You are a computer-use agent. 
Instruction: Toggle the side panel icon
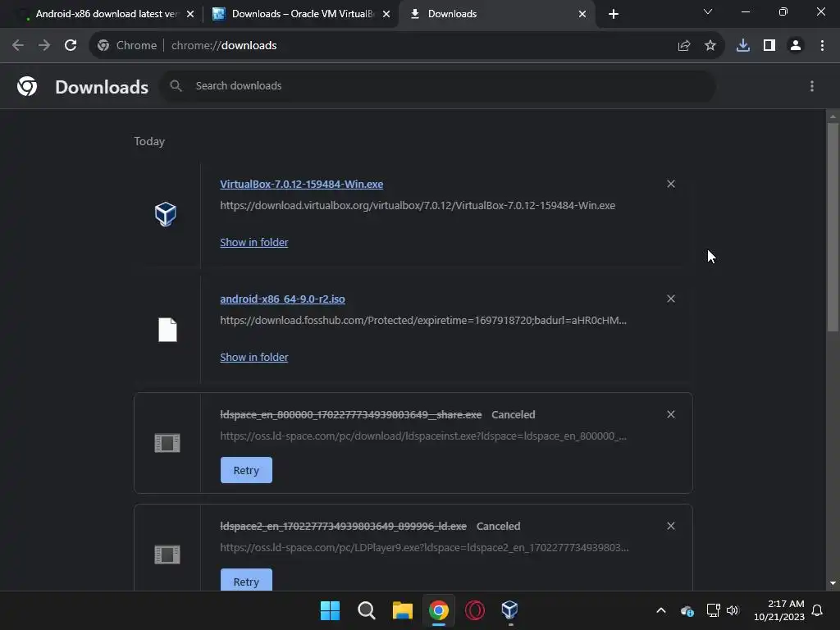coord(769,46)
